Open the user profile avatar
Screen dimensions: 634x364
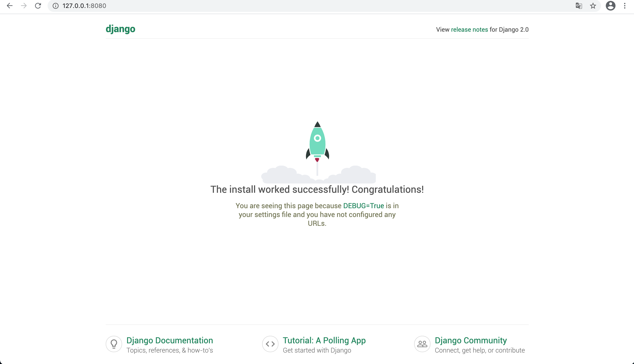(x=610, y=6)
